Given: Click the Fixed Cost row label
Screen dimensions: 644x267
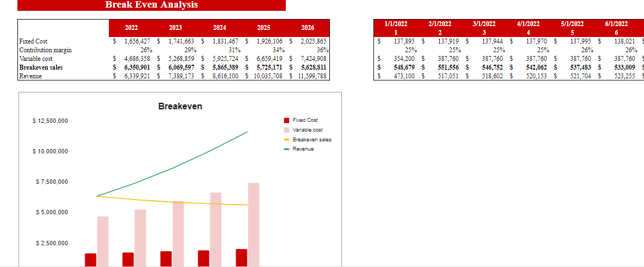Looking at the screenshot, I should pos(33,41).
